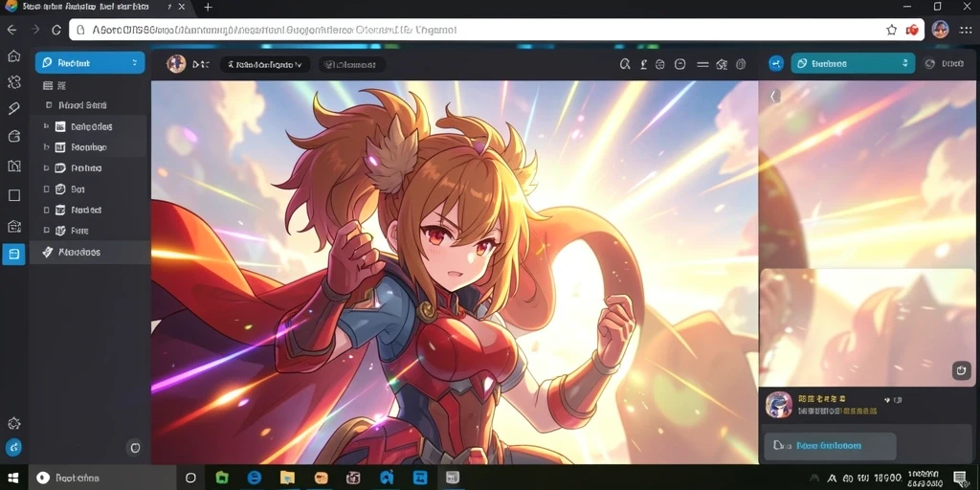980x490 pixels.
Task: Click the blue round button left of the teal dropdown
Action: pyautogui.click(x=775, y=63)
